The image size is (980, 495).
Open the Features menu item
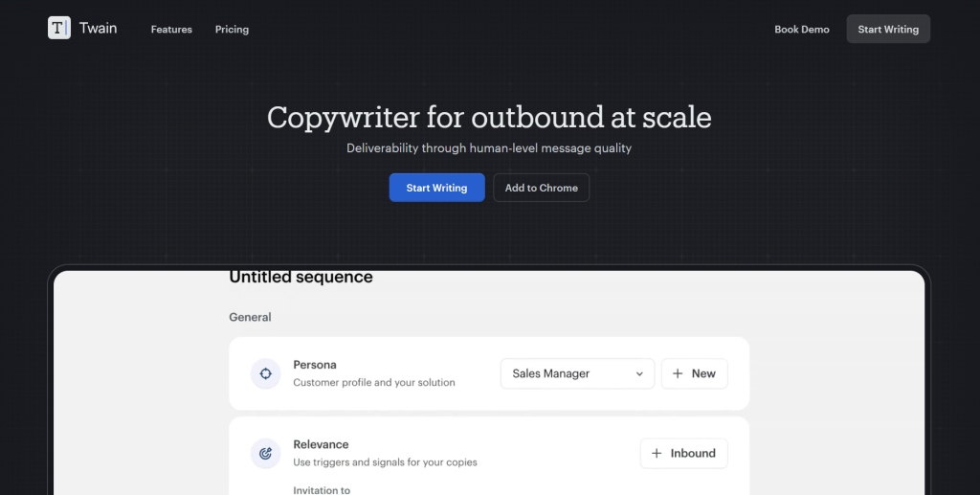(171, 30)
